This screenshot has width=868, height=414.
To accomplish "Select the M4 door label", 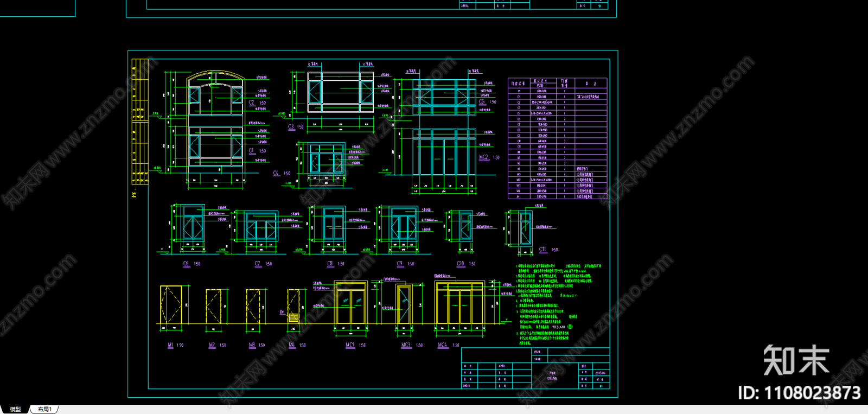I will 292,345.
